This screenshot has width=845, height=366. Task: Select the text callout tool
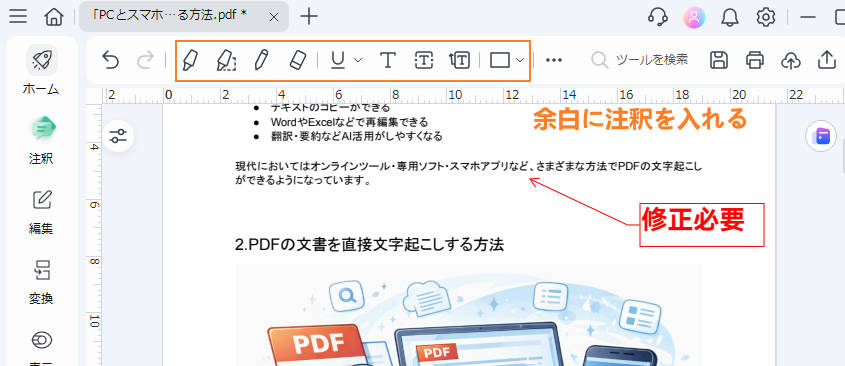459,60
